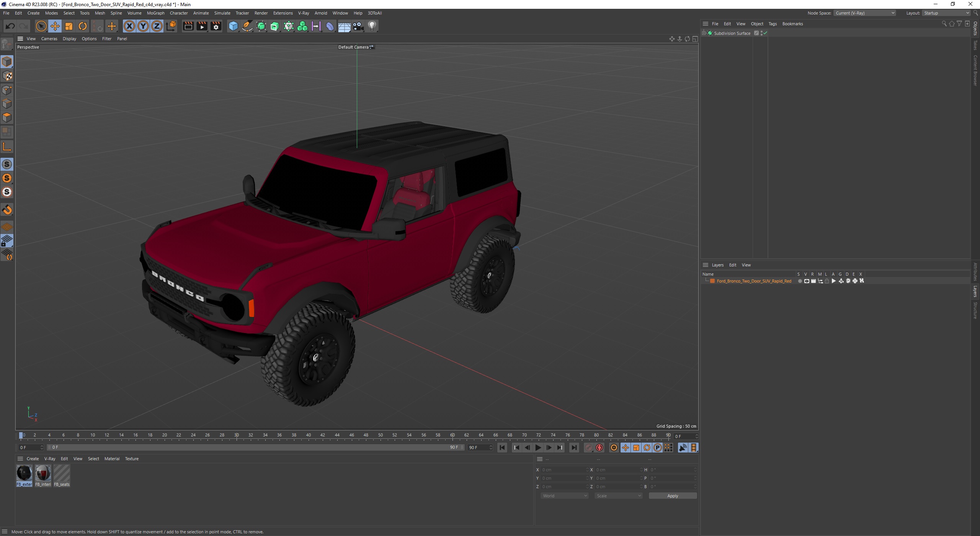Toggle Y axis lock
Viewport: 980px width, 536px height.
pos(143,26)
